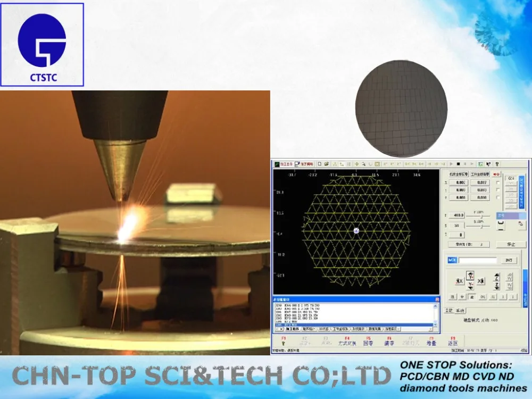This screenshot has height=399, width=532.
Task: Click the blue MDI label button
Action: [452, 260]
